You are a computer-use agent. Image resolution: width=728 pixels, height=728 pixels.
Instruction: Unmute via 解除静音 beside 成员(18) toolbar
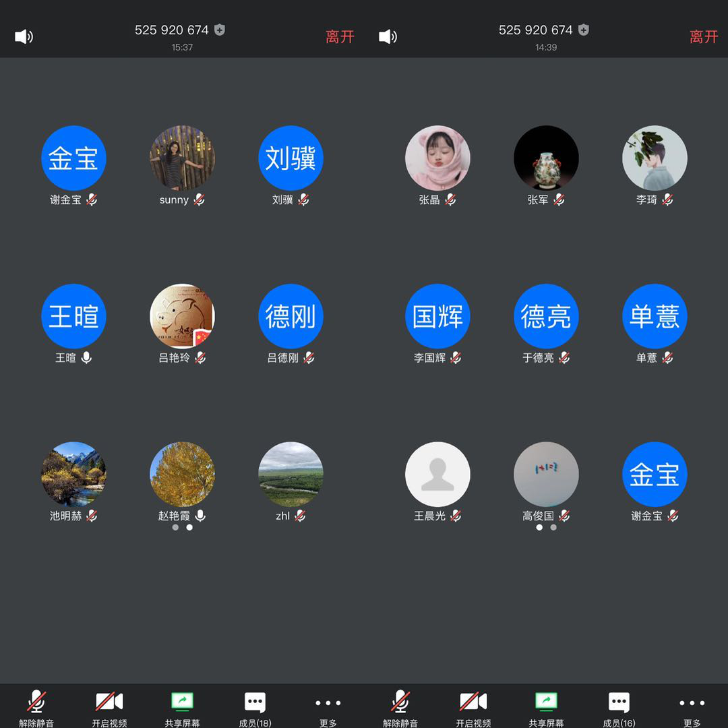[36, 708]
